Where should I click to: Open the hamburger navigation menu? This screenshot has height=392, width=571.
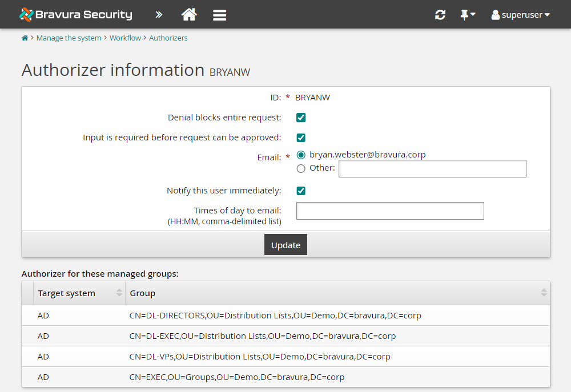219,14
